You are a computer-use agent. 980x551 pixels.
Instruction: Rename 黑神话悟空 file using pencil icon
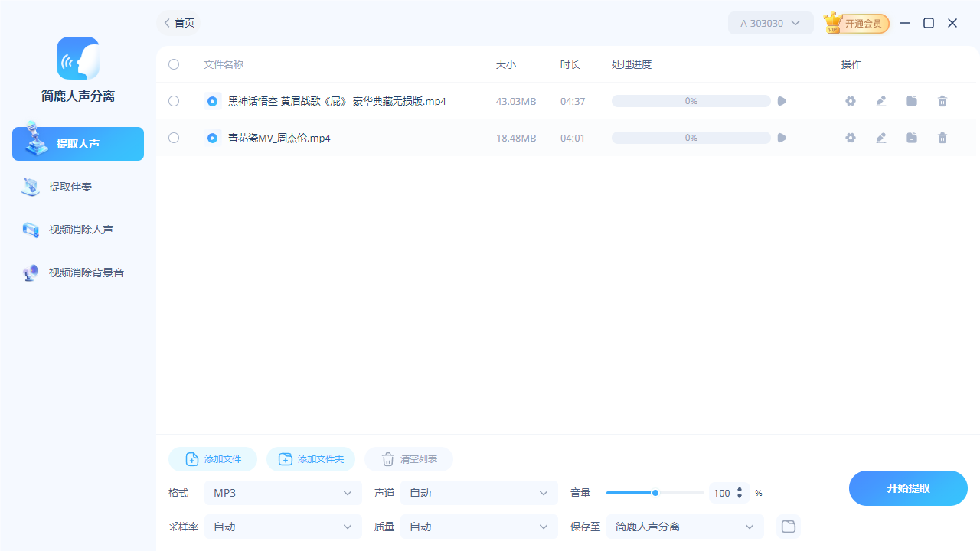[x=880, y=100]
